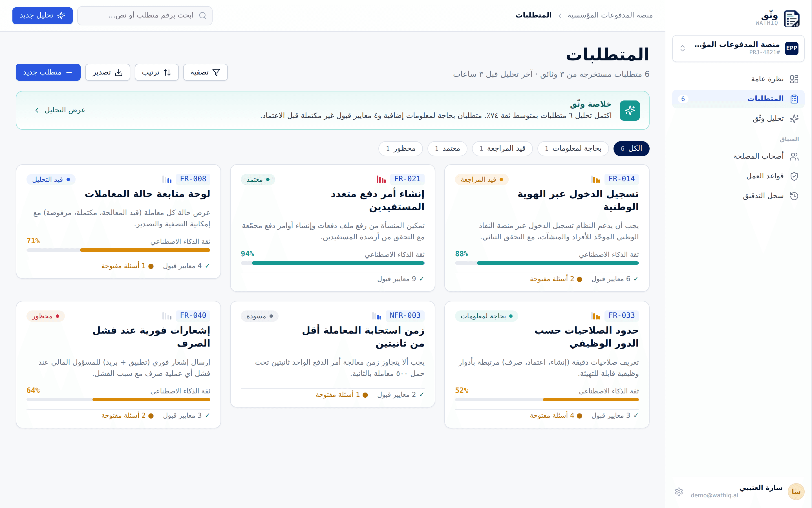812x508 pixels.
Task: Filter by قيد المراجعة chip
Action: 502,148
